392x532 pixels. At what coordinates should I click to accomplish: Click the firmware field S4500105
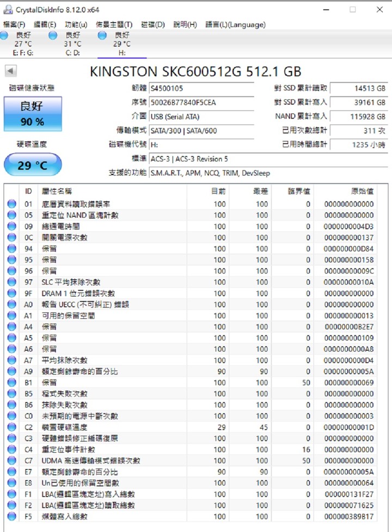(x=201, y=88)
